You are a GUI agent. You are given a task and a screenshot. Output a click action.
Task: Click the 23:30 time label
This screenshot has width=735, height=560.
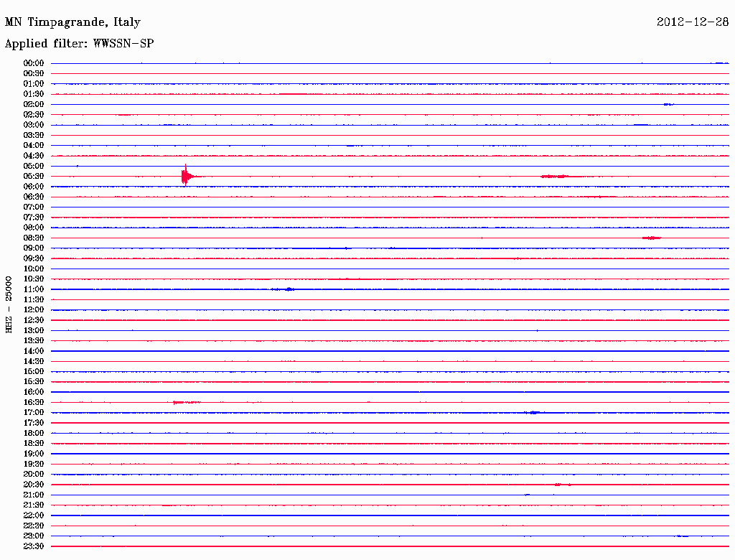tap(34, 546)
